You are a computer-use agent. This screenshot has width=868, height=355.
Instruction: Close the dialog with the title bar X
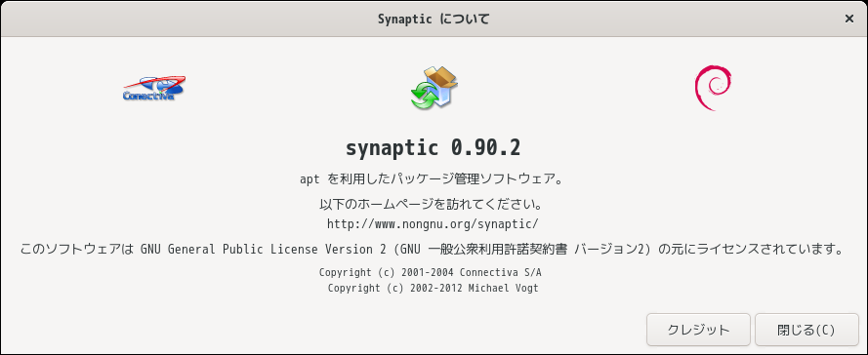(x=848, y=19)
